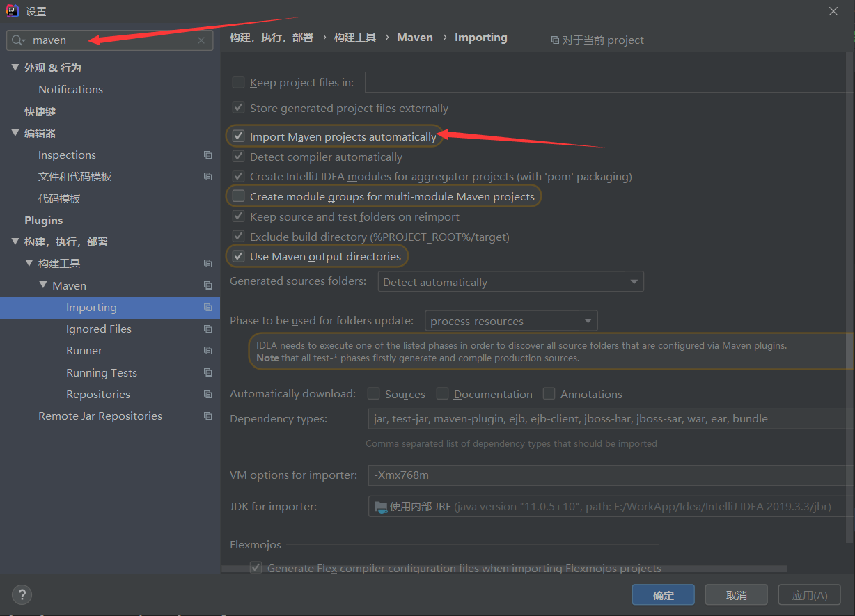
Task: Click the project-level icon beside Remote Jar Repositories
Action: (x=207, y=416)
